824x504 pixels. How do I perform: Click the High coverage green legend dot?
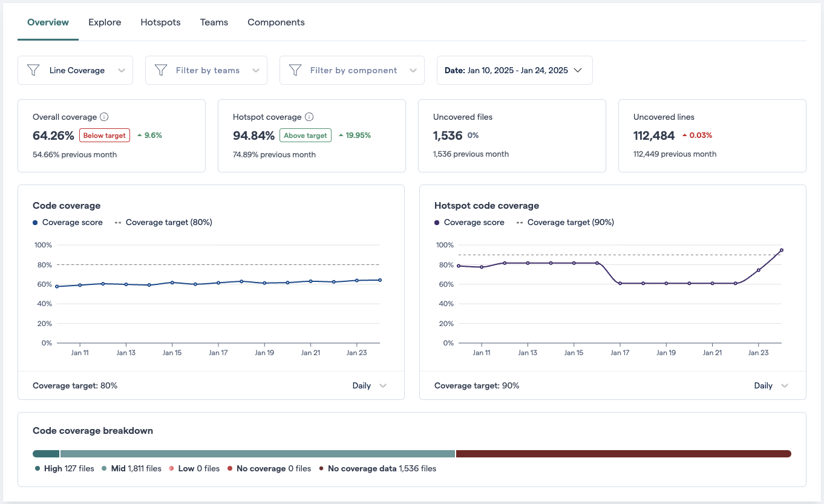point(38,468)
